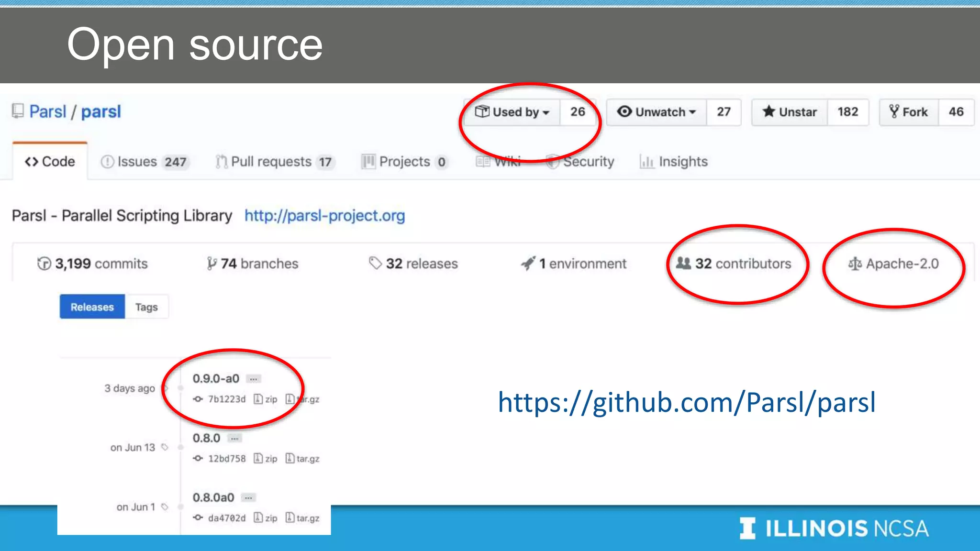
Task: Download zip for release 0.9.0-a0
Action: (x=266, y=399)
